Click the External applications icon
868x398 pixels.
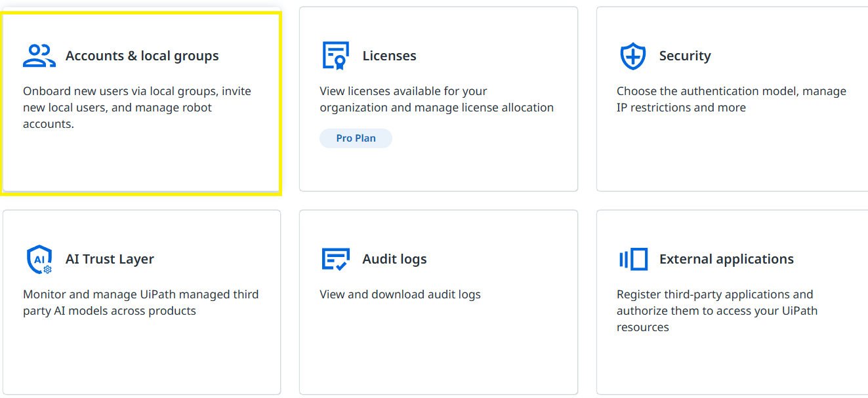633,259
